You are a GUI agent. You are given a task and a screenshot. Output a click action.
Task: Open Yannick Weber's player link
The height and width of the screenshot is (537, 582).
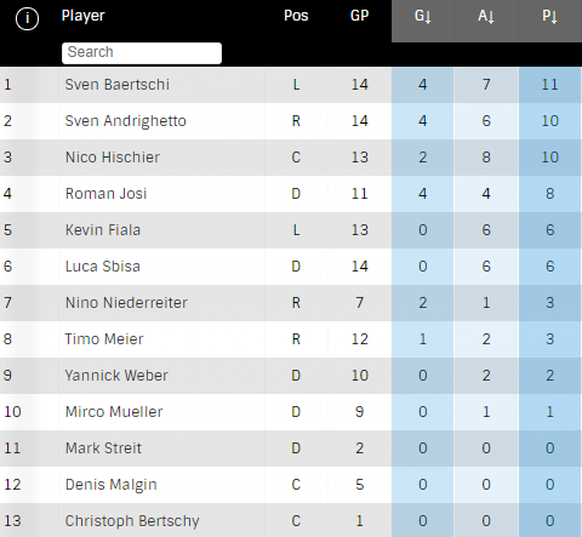tap(117, 376)
